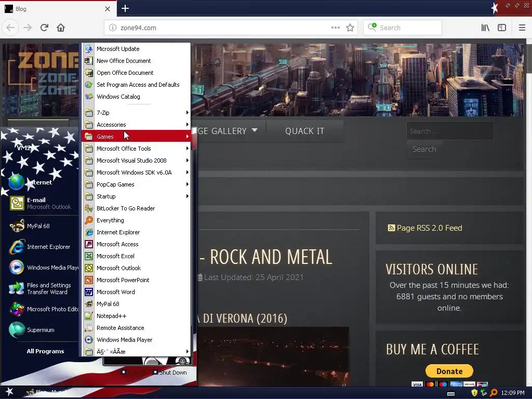The height and width of the screenshot is (399, 532).
Task: Click the Start star button on taskbar
Action: 9,392
